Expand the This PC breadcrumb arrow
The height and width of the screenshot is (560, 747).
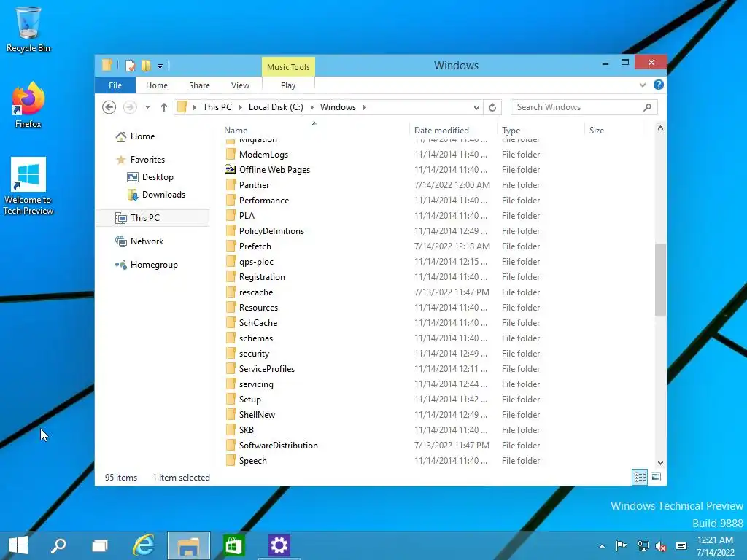[240, 107]
